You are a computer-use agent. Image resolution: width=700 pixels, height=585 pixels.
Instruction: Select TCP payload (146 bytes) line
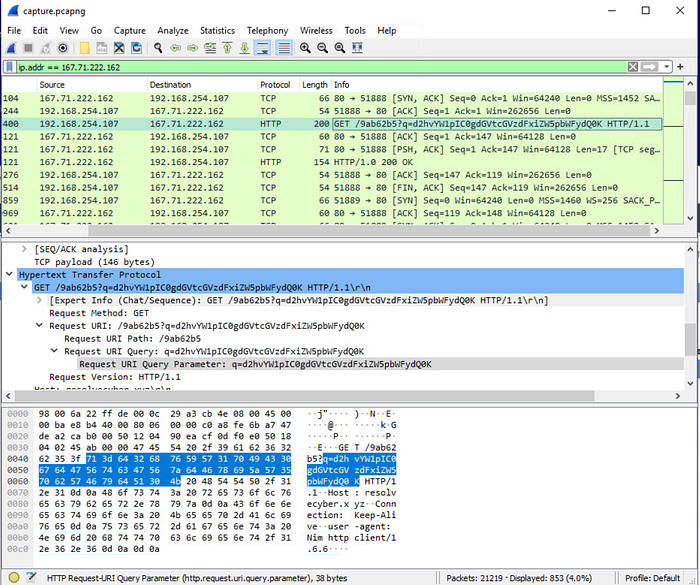pos(95,262)
